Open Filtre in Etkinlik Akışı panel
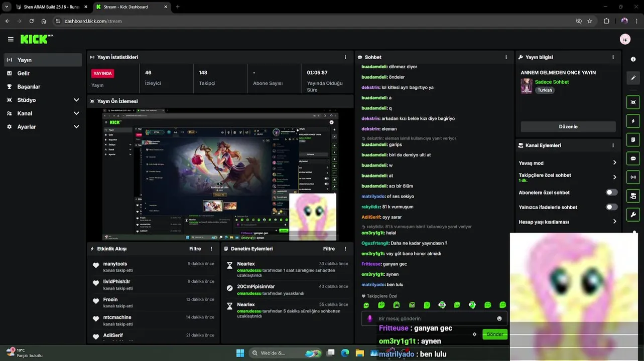Image resolution: width=644 pixels, height=361 pixels. (195, 249)
